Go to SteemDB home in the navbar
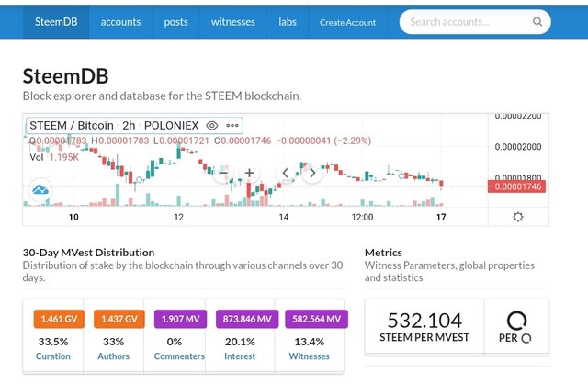This screenshot has height=384, width=588. pyautogui.click(x=56, y=22)
